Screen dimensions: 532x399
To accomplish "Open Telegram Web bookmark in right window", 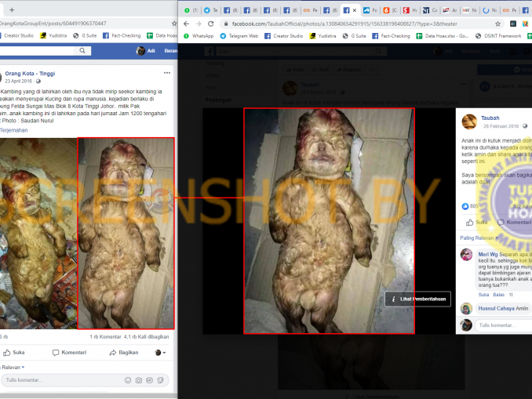I will 239,36.
